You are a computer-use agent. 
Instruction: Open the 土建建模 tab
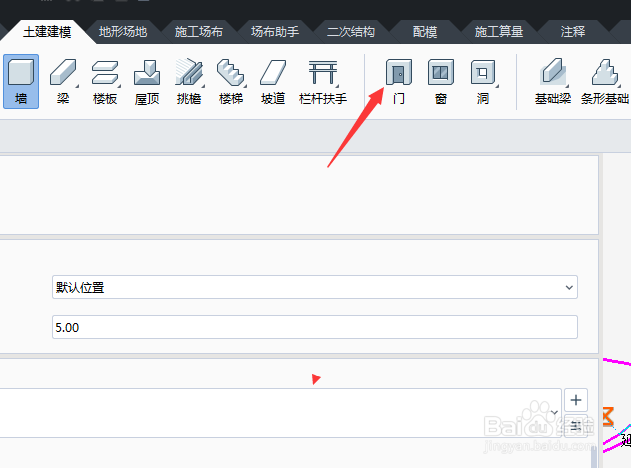click(x=47, y=32)
